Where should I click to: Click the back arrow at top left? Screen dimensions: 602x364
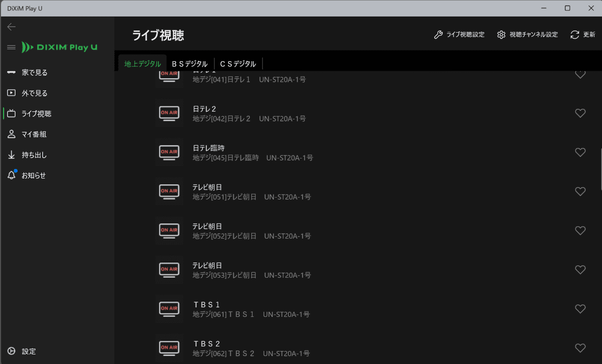point(11,27)
